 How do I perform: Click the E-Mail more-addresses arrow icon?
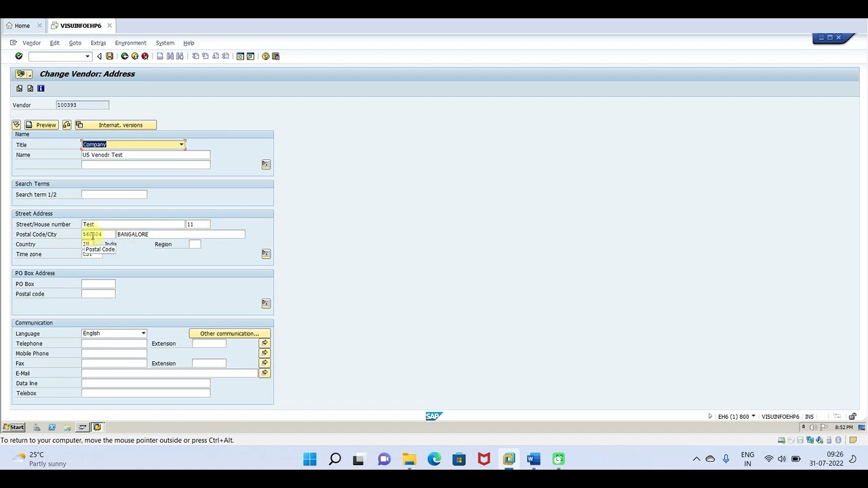(264, 373)
